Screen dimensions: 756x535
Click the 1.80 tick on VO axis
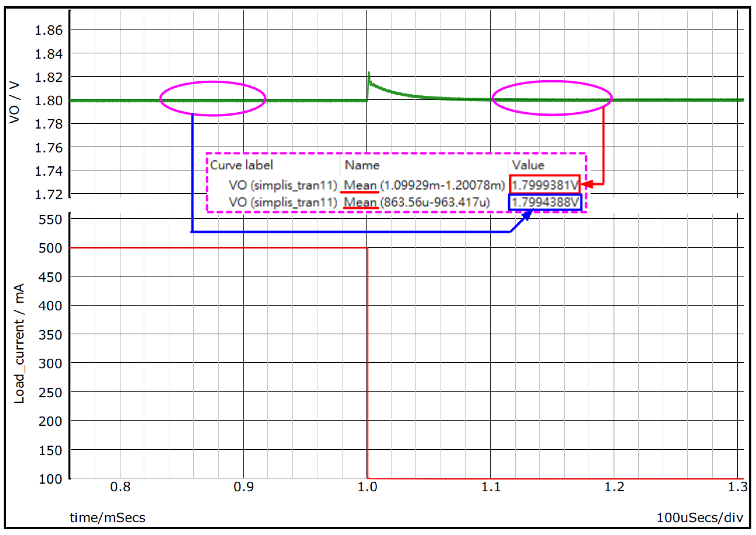48,101
